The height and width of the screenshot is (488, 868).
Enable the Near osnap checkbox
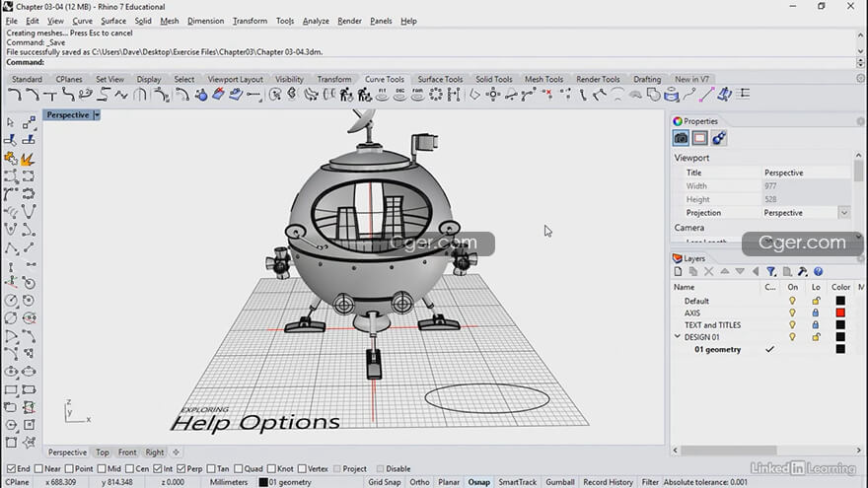[x=38, y=468]
